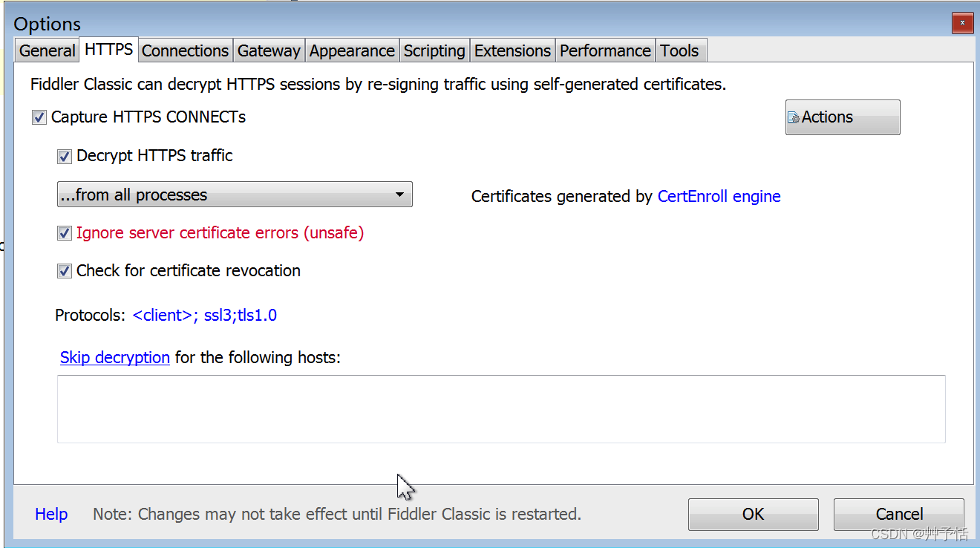
Task: Uncheck Decrypt HTTPS traffic
Action: click(65, 156)
